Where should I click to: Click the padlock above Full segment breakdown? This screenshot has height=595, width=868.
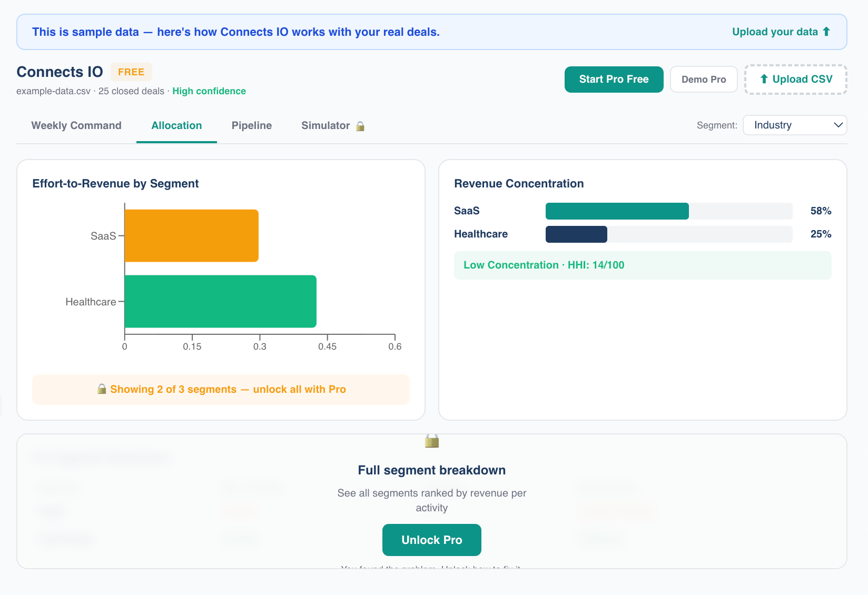pyautogui.click(x=431, y=441)
